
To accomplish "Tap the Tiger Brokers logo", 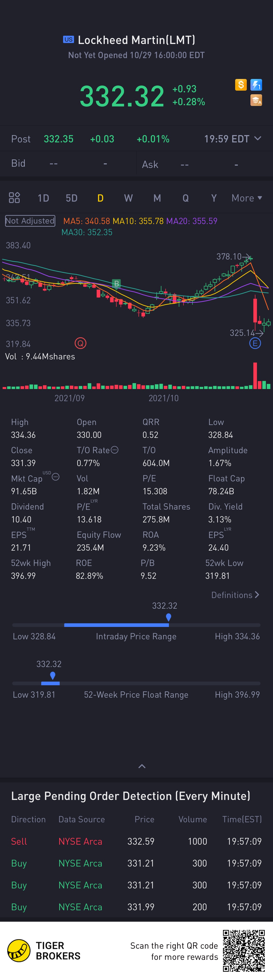I will point(44,950).
